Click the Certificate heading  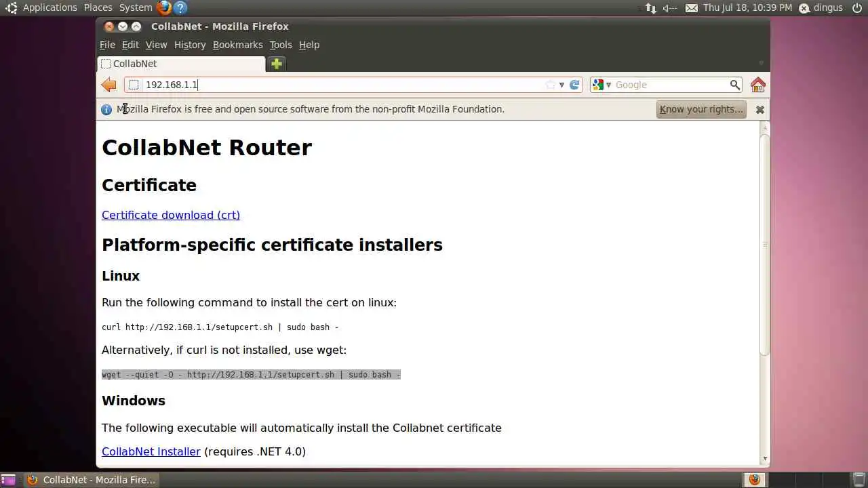click(149, 185)
